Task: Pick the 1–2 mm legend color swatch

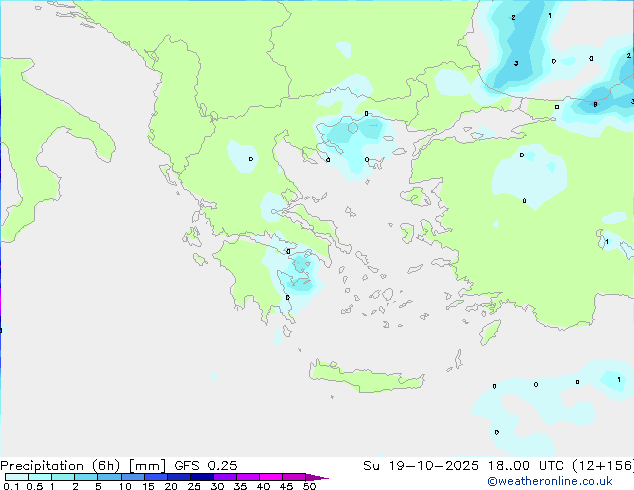Action: (x=63, y=477)
